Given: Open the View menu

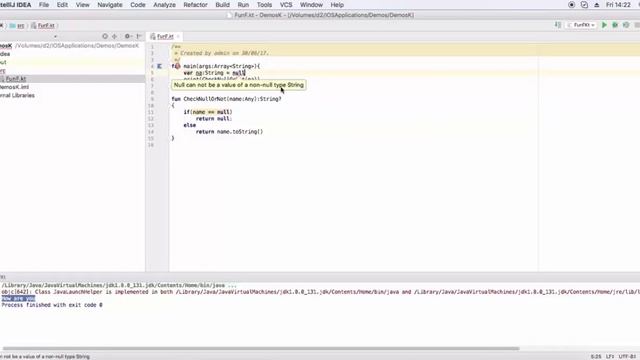Looking at the screenshot, I should click(82, 5).
